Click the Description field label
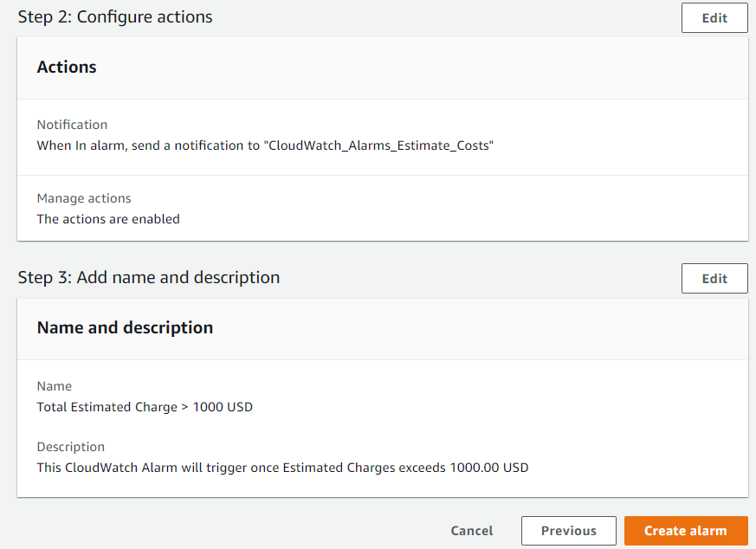This screenshot has height=549, width=756. pyautogui.click(x=70, y=447)
